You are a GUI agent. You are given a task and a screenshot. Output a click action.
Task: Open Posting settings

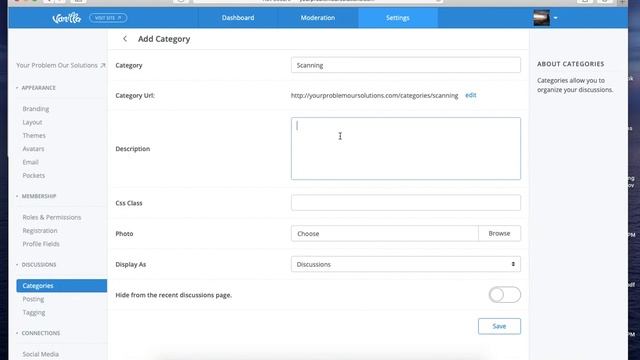click(33, 299)
